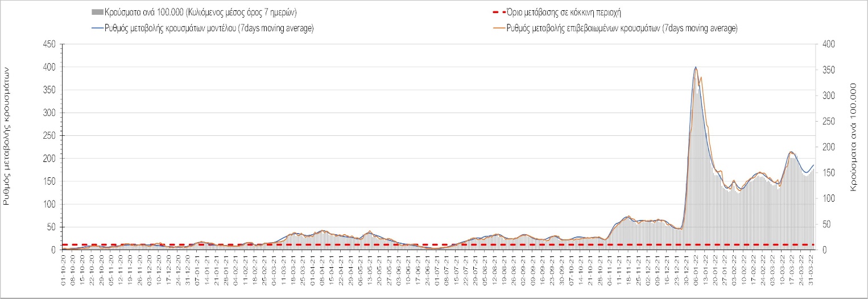868x299 pixels.
Task: Click the blue model line legend marker
Action: pyautogui.click(x=97, y=28)
